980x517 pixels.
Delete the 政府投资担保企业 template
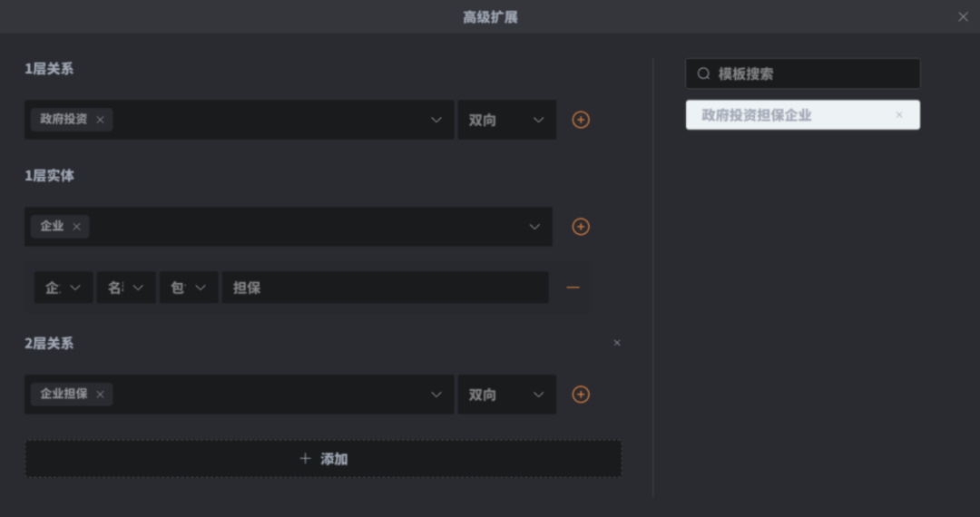pos(899,115)
